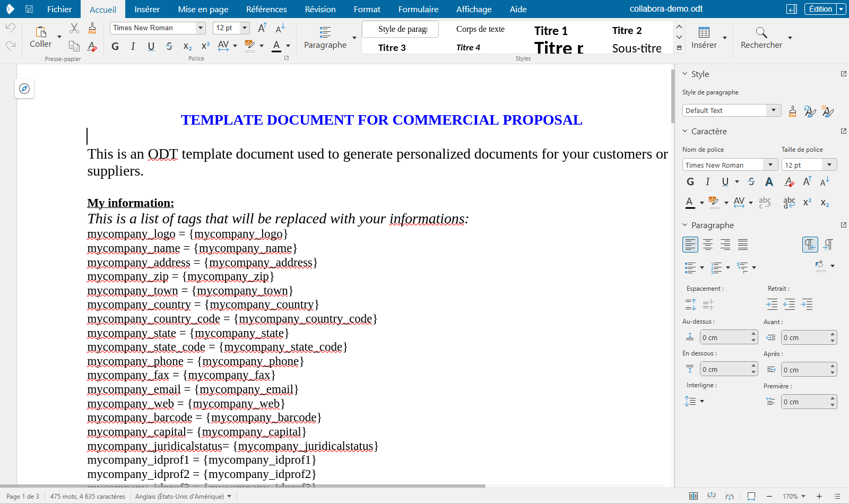Apply ribbon highlighting color
Viewport: 849px width, 504px height.
(x=250, y=46)
